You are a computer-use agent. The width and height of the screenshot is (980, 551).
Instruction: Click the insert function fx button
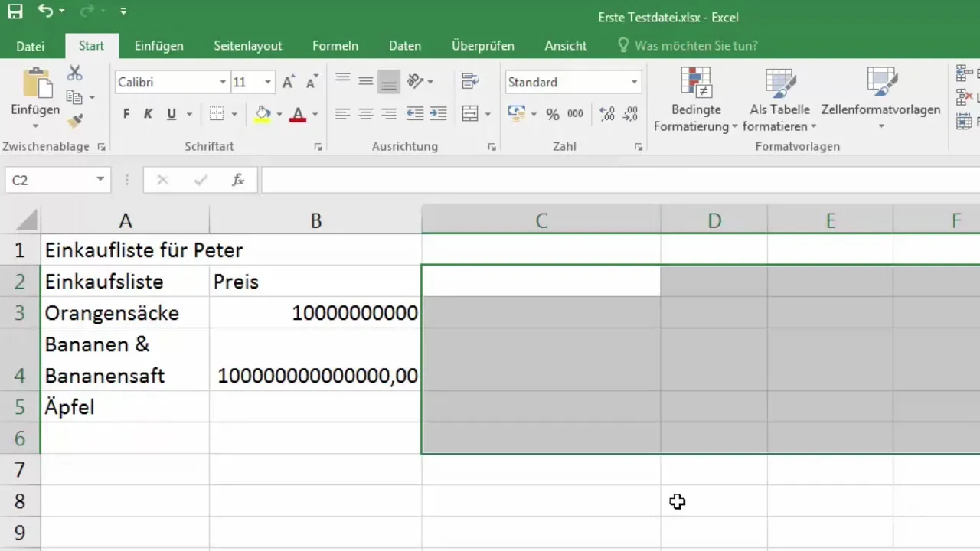click(238, 180)
